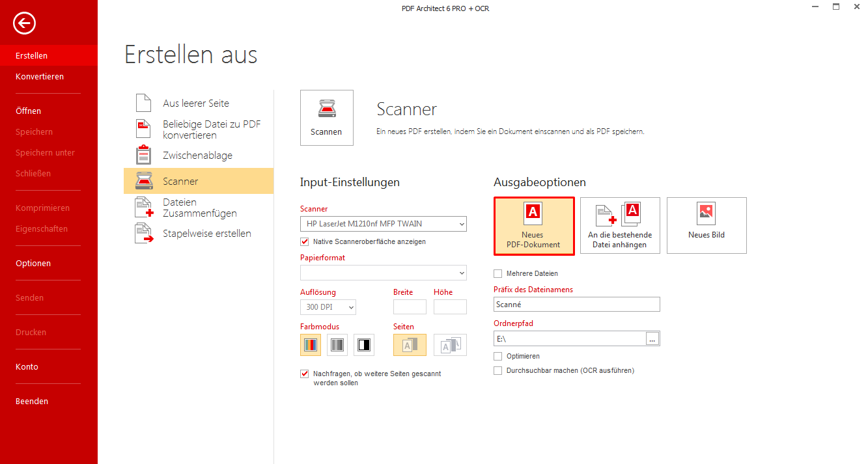Select Stapelweise erstellen entry label

tap(207, 234)
